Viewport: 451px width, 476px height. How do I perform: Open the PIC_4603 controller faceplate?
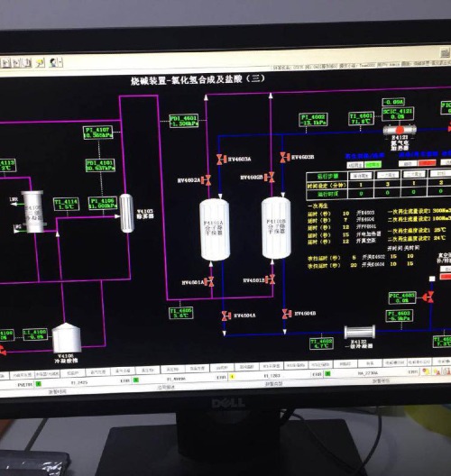(x=402, y=298)
